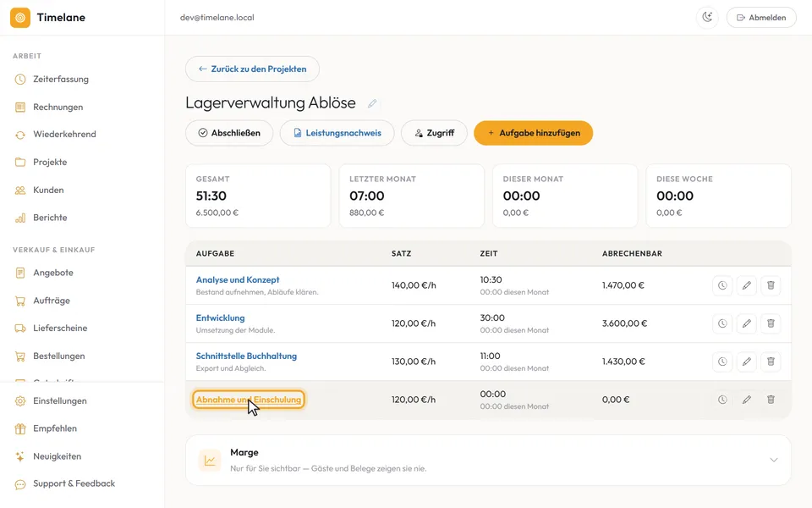
Task: Open Kunden in the sidebar
Action: click(48, 190)
